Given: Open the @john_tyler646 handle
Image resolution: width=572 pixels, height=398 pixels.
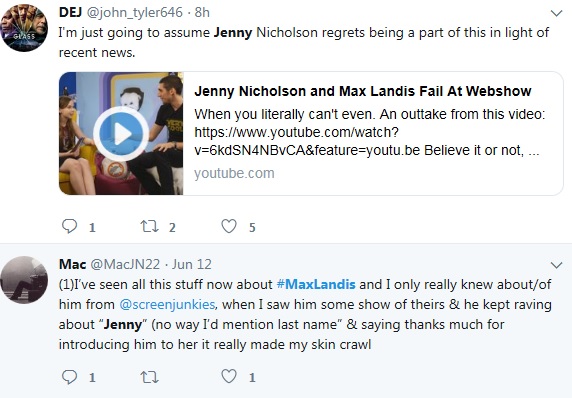Looking at the screenshot, I should tap(134, 13).
